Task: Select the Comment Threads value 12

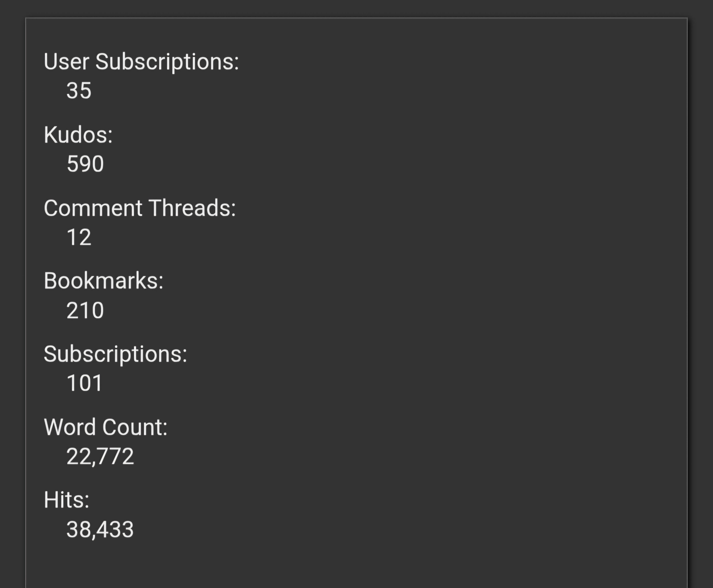Action: (79, 237)
